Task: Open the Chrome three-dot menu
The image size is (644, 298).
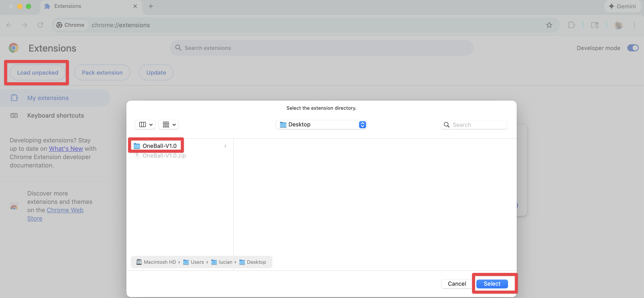Action: [634, 25]
